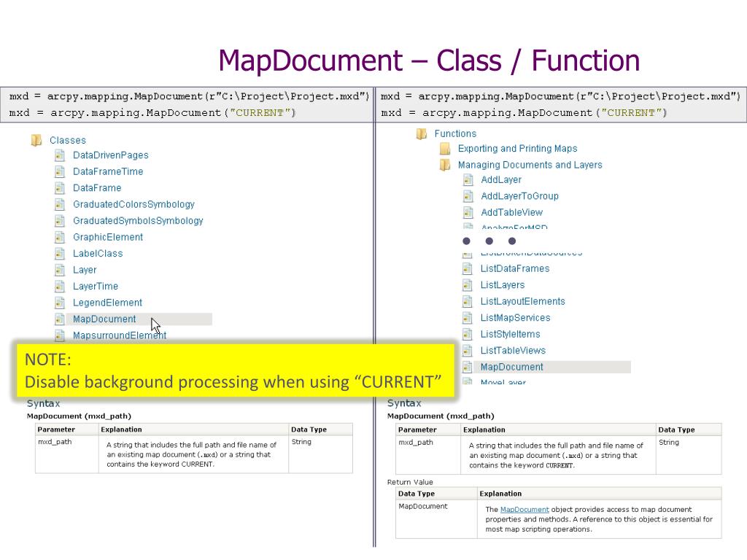The width and height of the screenshot is (747, 560).
Task: Open GraduatedSymbolsSymbology class topic
Action: tap(138, 221)
